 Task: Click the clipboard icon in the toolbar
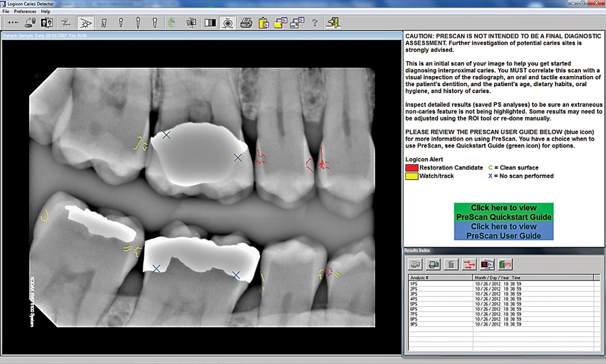pyautogui.click(x=263, y=23)
